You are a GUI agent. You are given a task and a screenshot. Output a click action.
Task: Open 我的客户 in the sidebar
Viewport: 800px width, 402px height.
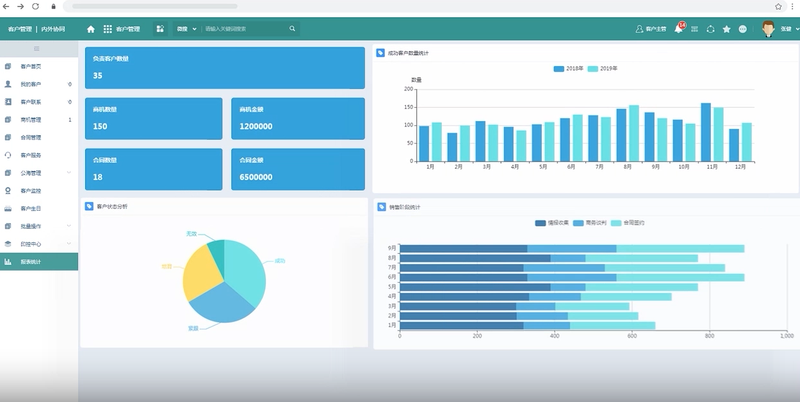tap(39, 84)
